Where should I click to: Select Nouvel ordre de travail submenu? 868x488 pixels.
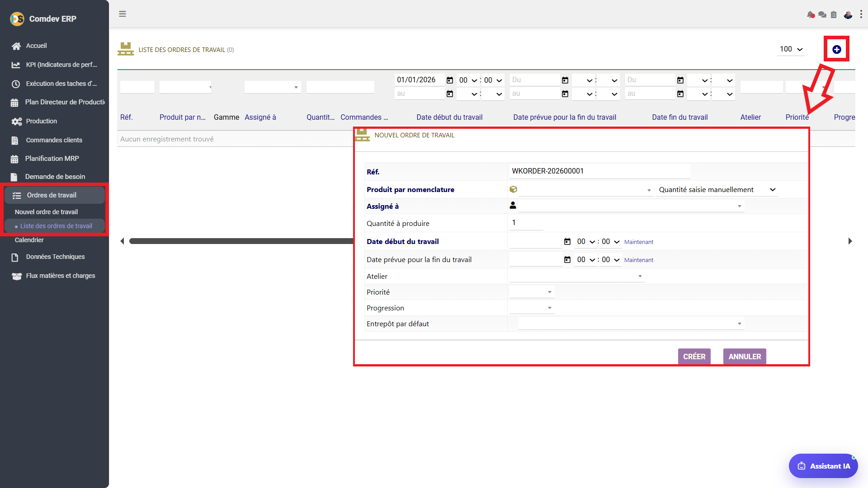coord(46,212)
